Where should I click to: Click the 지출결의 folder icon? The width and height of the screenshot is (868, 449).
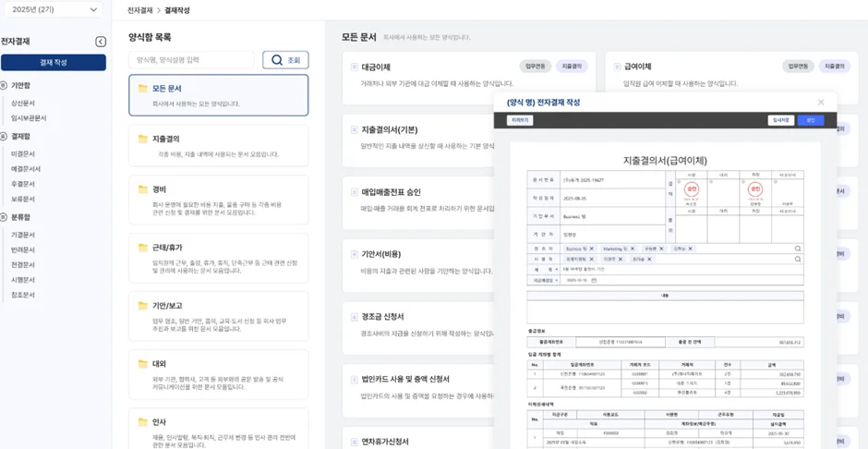pos(143,139)
